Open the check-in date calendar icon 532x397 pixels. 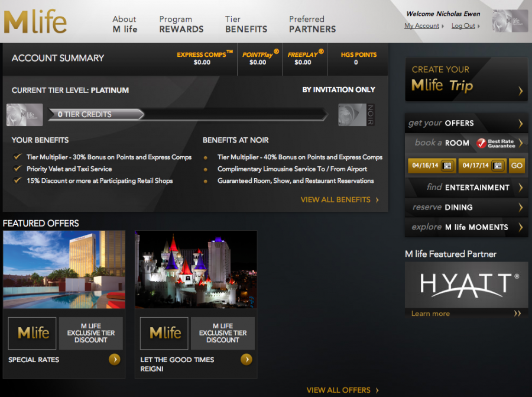(447, 166)
